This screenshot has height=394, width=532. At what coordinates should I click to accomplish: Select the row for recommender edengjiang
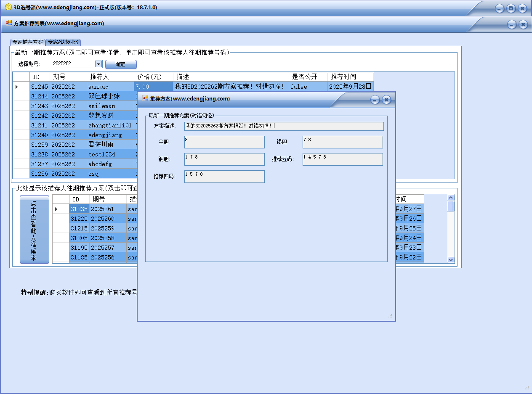(105, 135)
